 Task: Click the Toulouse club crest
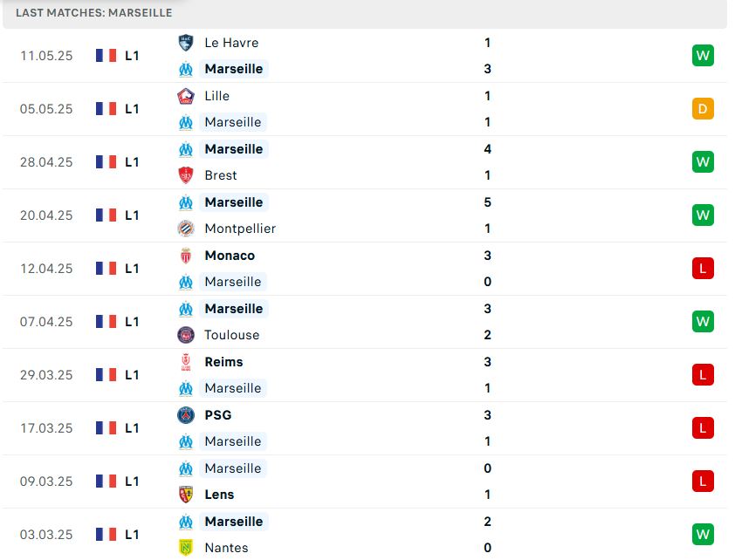click(x=186, y=335)
